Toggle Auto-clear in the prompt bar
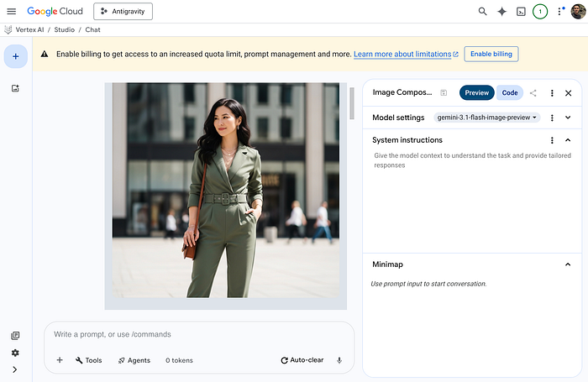Screen dimensions: 588x382 tap(302, 360)
